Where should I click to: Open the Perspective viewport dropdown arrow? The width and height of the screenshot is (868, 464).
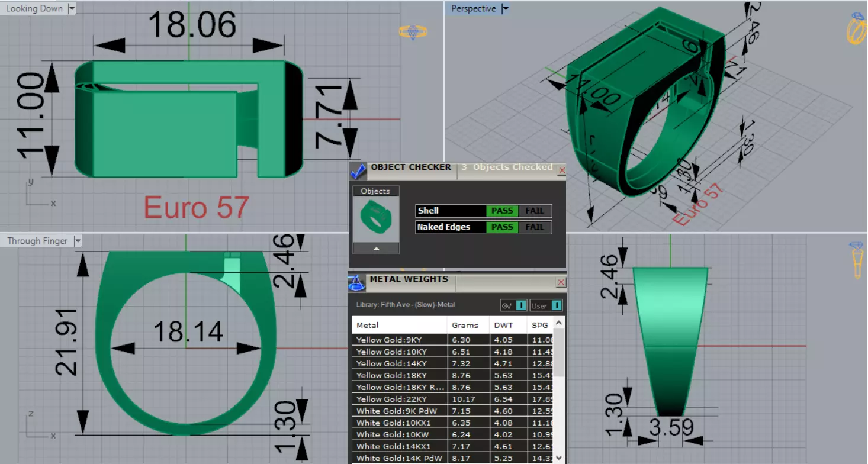click(505, 9)
